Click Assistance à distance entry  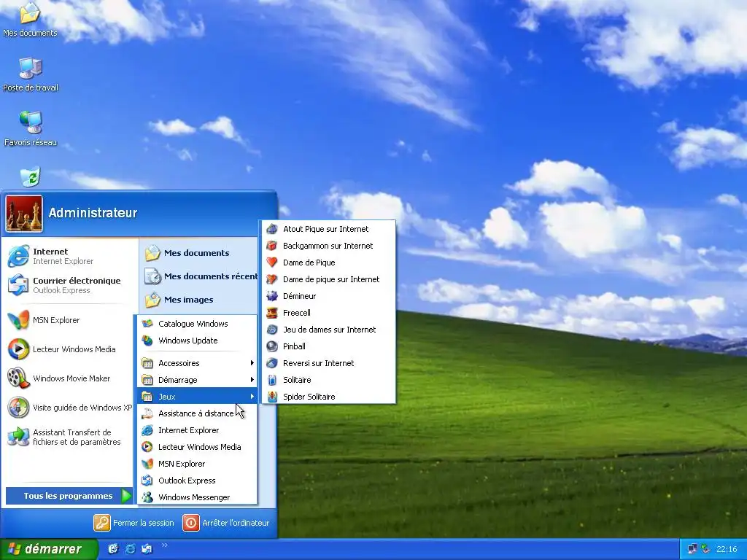coord(197,413)
